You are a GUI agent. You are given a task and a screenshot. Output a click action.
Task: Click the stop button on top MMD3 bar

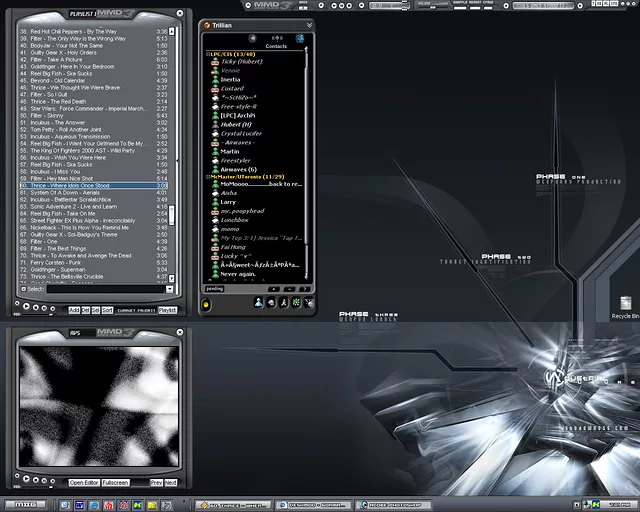[349, 6]
